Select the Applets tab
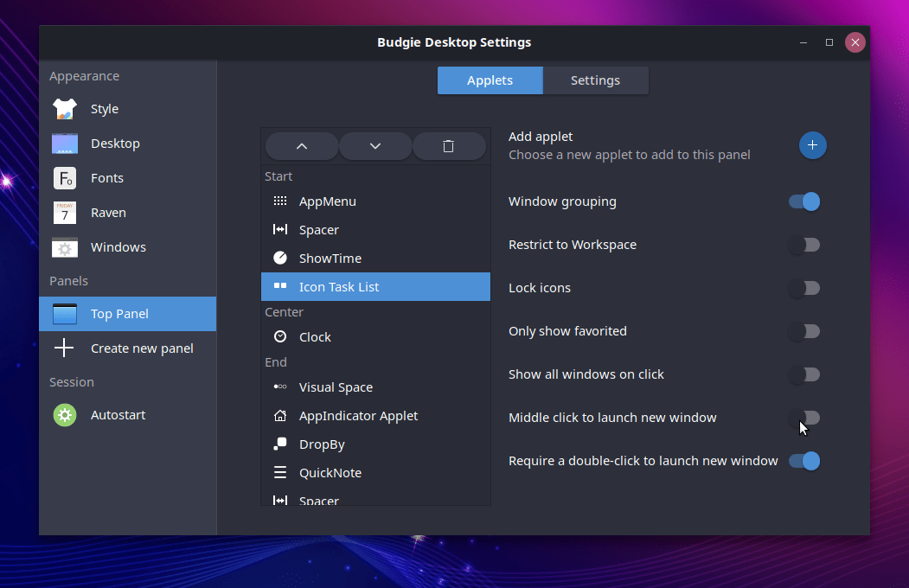The height and width of the screenshot is (588, 909). point(490,80)
